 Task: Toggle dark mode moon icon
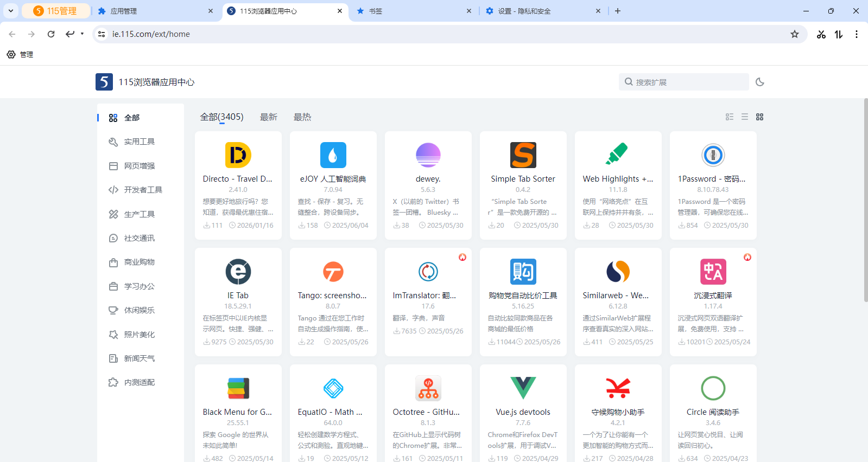[760, 82]
